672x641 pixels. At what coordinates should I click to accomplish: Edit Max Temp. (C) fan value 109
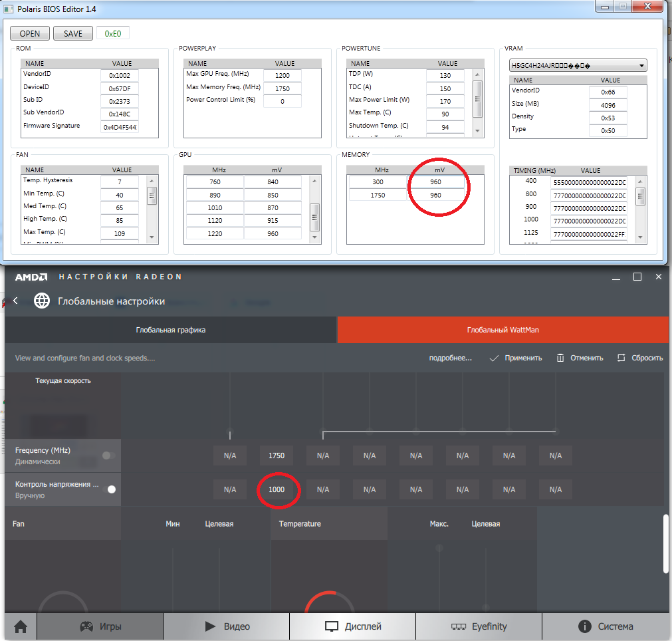[x=119, y=233]
